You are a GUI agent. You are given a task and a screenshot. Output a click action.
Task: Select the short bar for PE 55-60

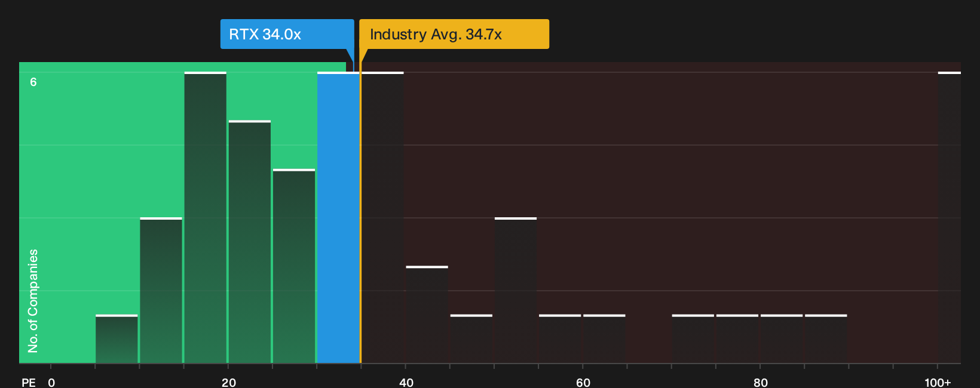tap(560, 338)
